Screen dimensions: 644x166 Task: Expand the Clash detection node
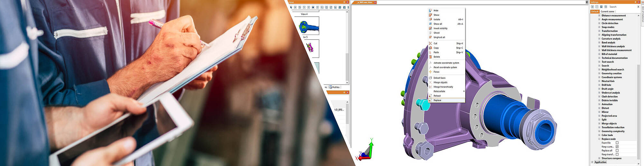tap(599, 97)
